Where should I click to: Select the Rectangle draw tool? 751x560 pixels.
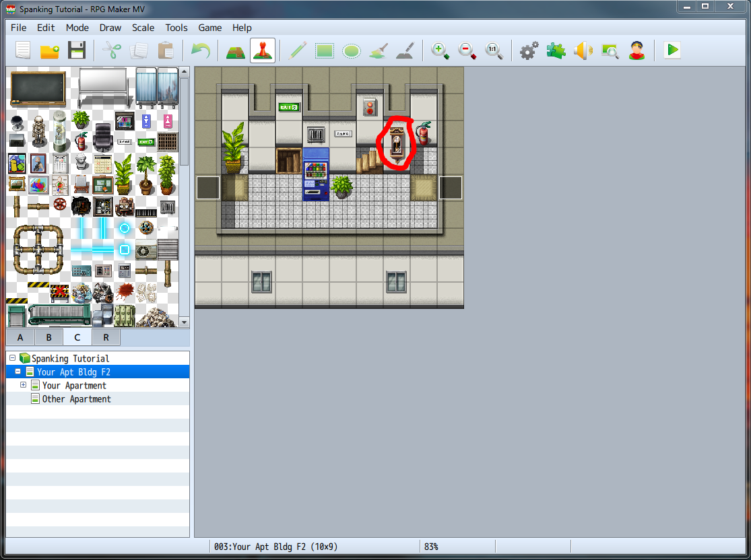coord(324,50)
